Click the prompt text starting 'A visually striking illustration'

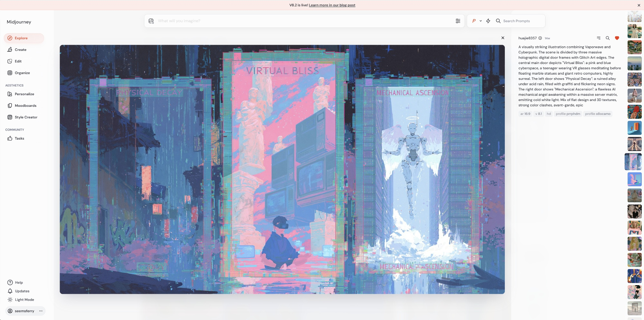tap(569, 76)
